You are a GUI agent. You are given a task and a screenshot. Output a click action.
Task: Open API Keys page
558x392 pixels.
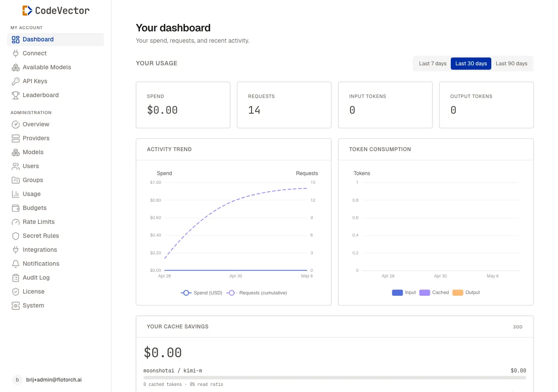[x=55, y=81]
